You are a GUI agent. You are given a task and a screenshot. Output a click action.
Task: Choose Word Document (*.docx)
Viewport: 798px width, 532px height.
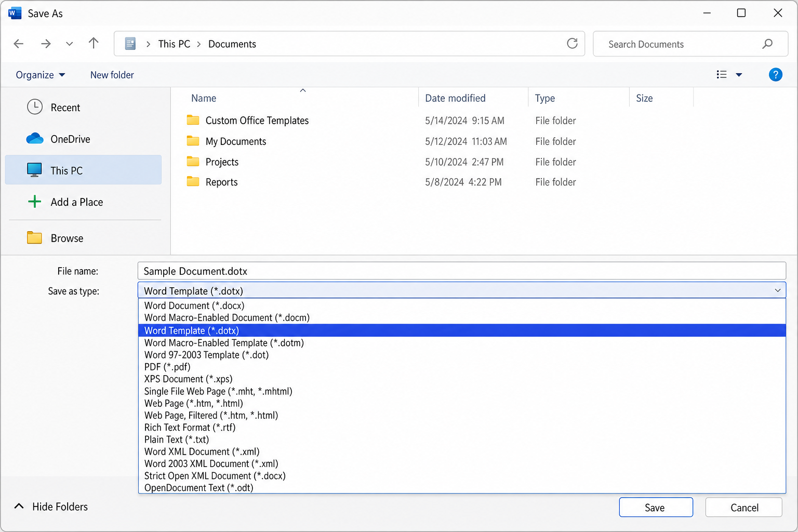click(462, 305)
